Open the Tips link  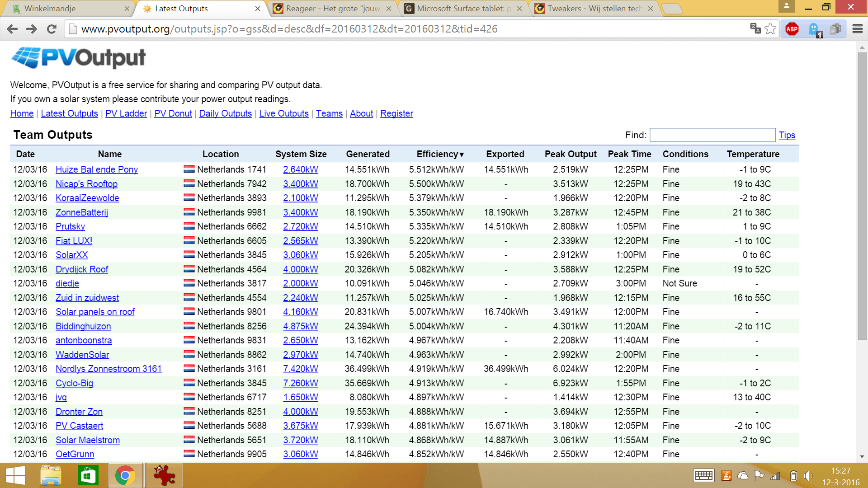[787, 135]
